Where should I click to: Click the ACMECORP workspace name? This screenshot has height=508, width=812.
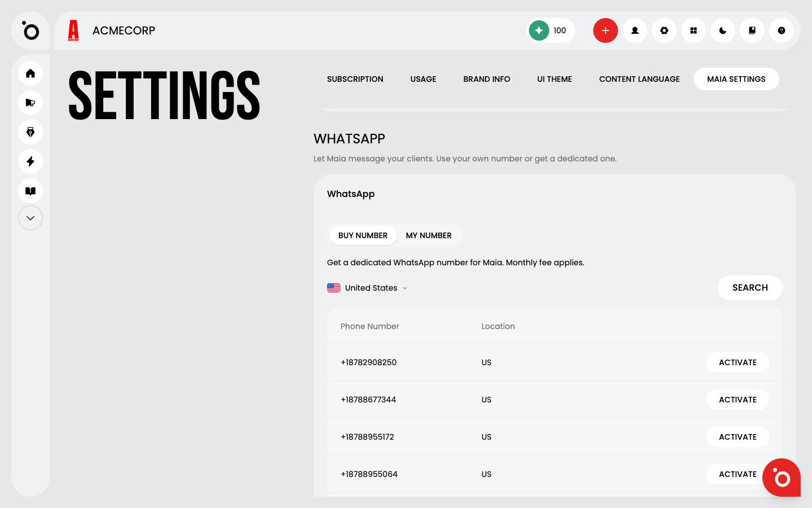124,30
